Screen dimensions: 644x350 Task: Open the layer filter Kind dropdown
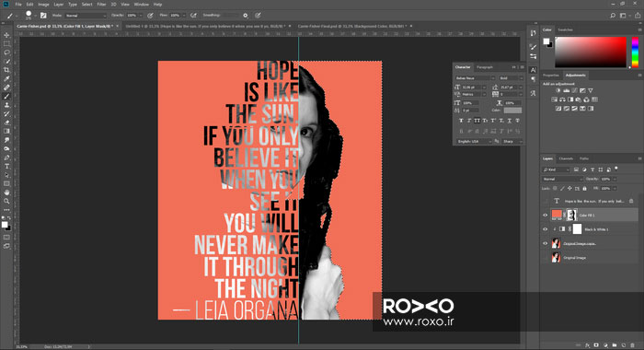tap(556, 169)
